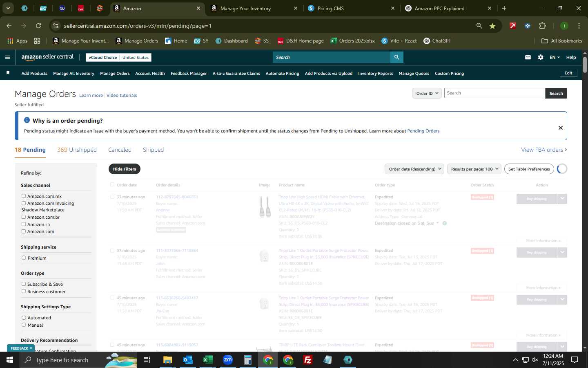Open the Apps bookmarks shortcut

point(18,41)
